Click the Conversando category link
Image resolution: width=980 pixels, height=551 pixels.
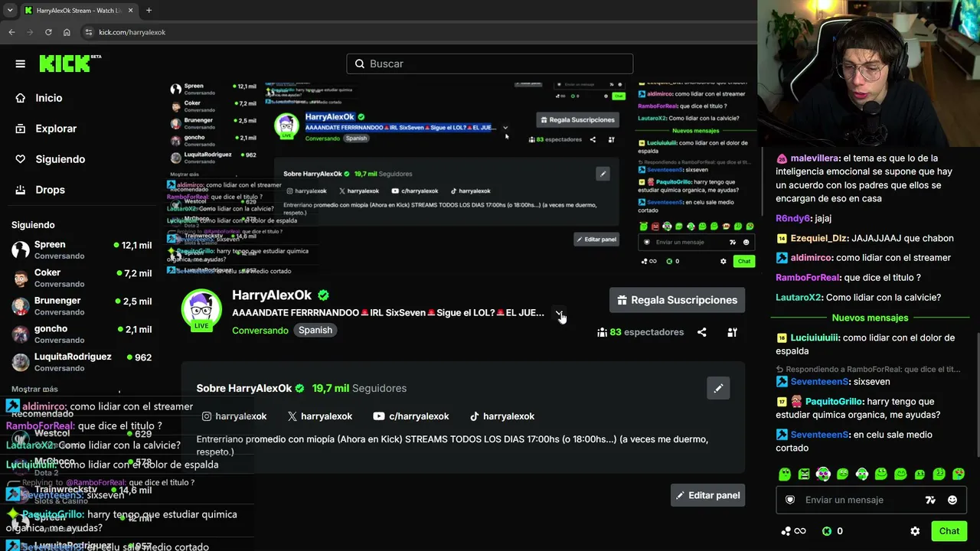pyautogui.click(x=260, y=331)
